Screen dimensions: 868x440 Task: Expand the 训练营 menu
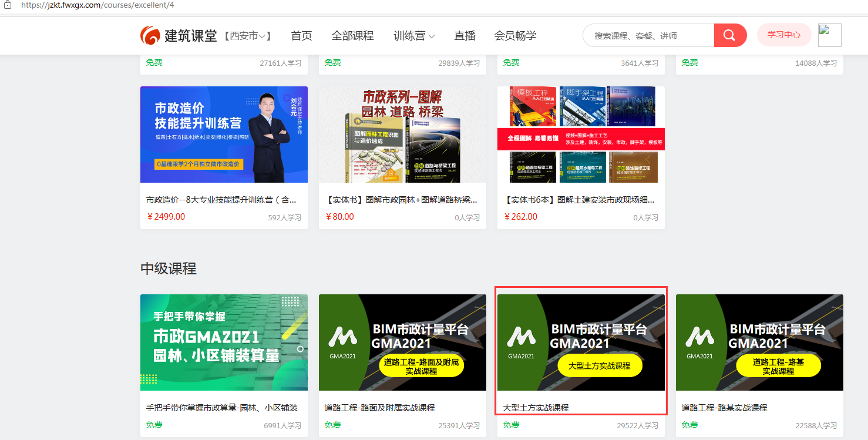point(414,36)
